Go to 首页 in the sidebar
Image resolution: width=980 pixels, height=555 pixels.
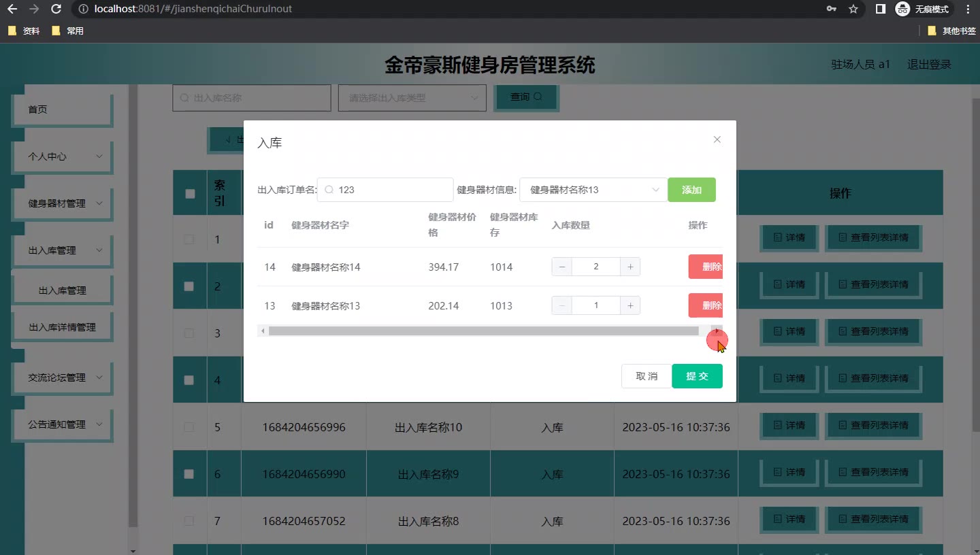point(63,110)
